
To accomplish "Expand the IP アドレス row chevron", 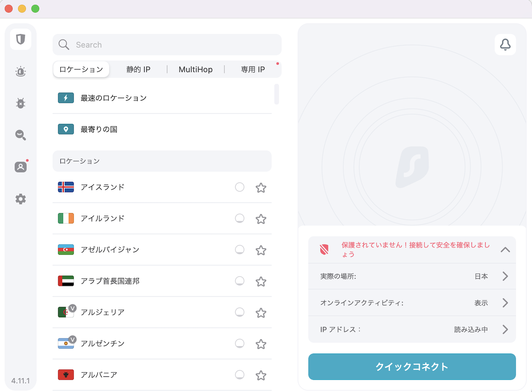I will (505, 329).
